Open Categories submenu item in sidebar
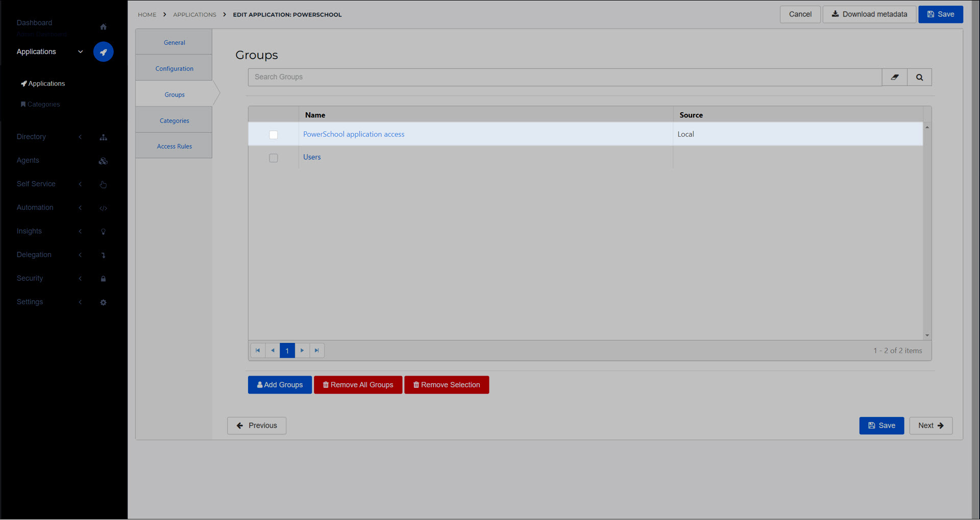This screenshot has width=980, height=520. click(x=40, y=104)
